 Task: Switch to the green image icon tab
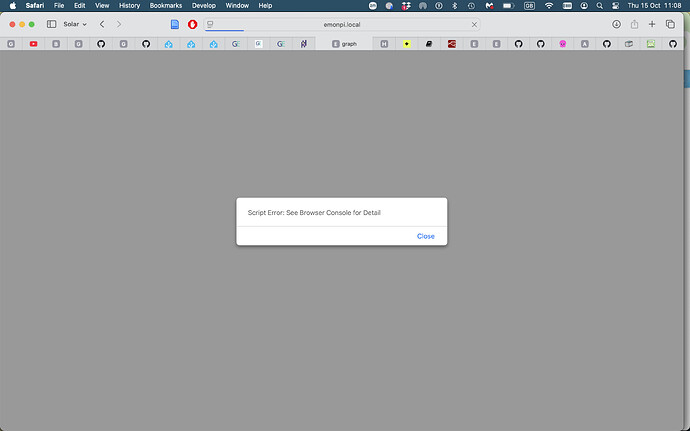coord(651,44)
